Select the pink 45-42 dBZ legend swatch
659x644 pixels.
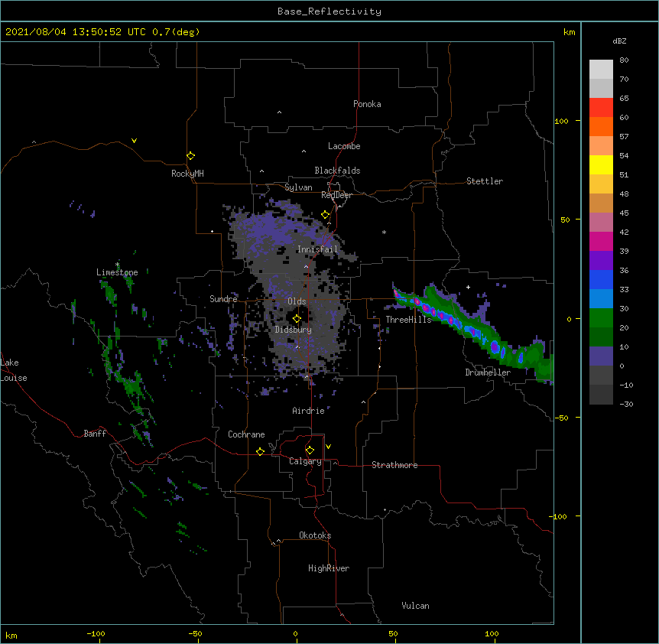(x=601, y=223)
